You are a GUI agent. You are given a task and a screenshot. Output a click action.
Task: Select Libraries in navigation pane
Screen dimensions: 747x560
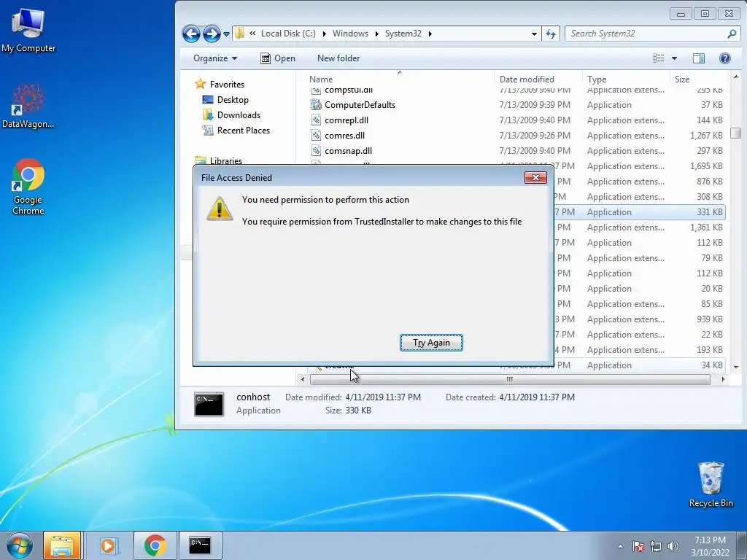[x=219, y=160]
